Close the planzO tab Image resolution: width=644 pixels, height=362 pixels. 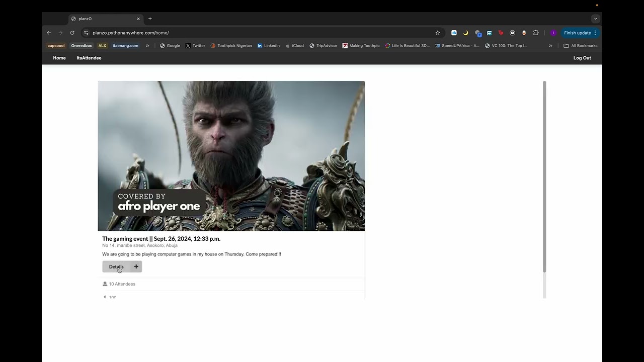point(138,19)
